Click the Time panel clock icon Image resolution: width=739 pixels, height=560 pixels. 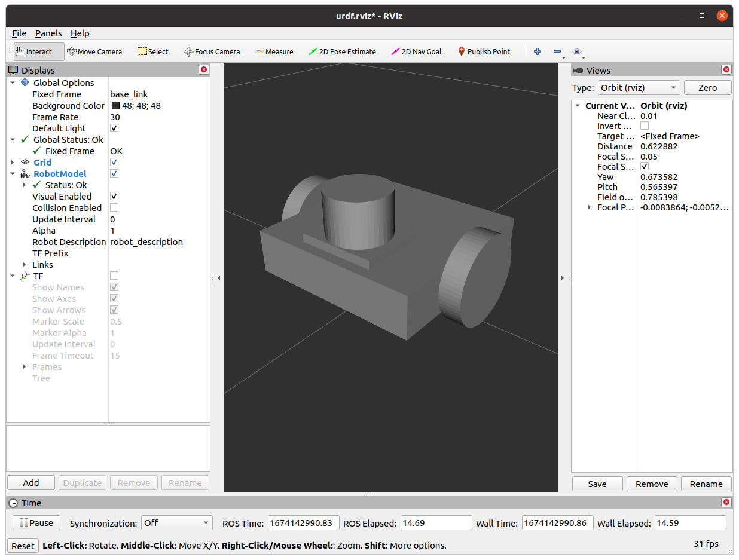click(14, 503)
